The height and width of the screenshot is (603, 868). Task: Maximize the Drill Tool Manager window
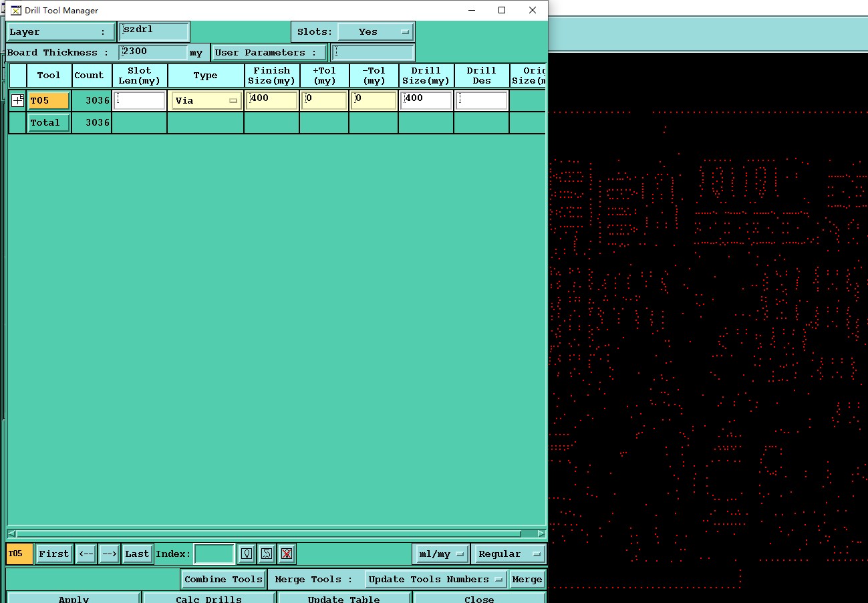[502, 10]
